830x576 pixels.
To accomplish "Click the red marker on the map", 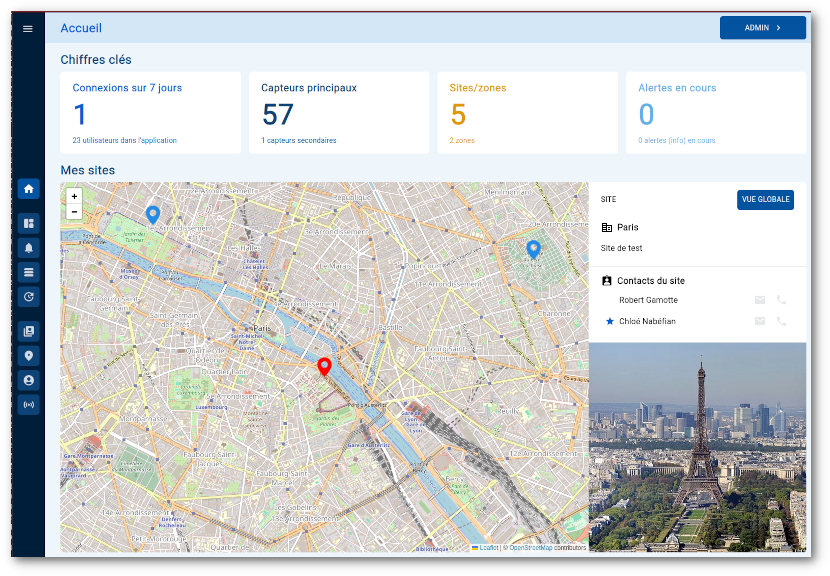I will tap(324, 366).
